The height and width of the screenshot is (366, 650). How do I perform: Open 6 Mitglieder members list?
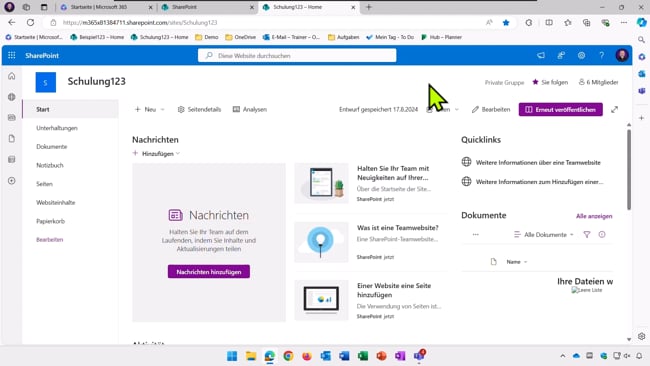pyautogui.click(x=599, y=82)
